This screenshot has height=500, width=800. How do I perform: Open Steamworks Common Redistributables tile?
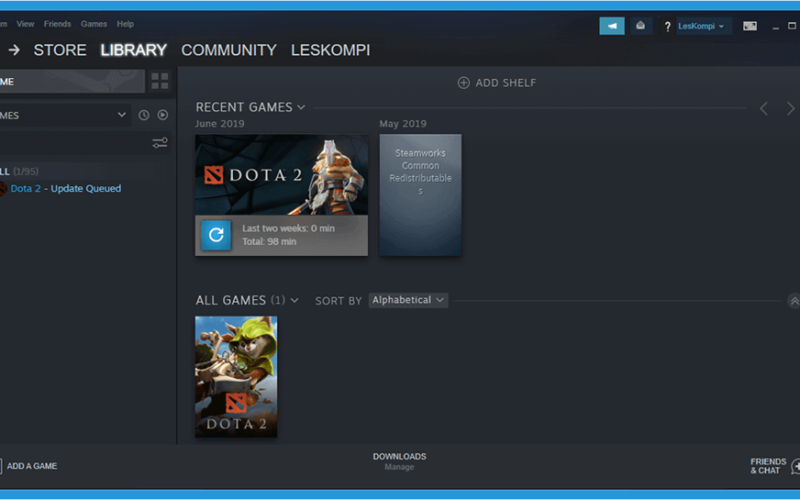(x=420, y=195)
